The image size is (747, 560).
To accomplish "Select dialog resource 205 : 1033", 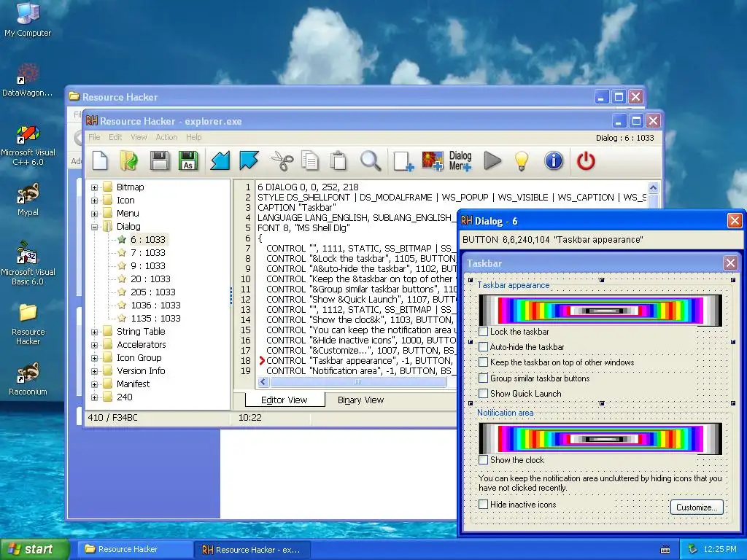I will click(x=152, y=292).
